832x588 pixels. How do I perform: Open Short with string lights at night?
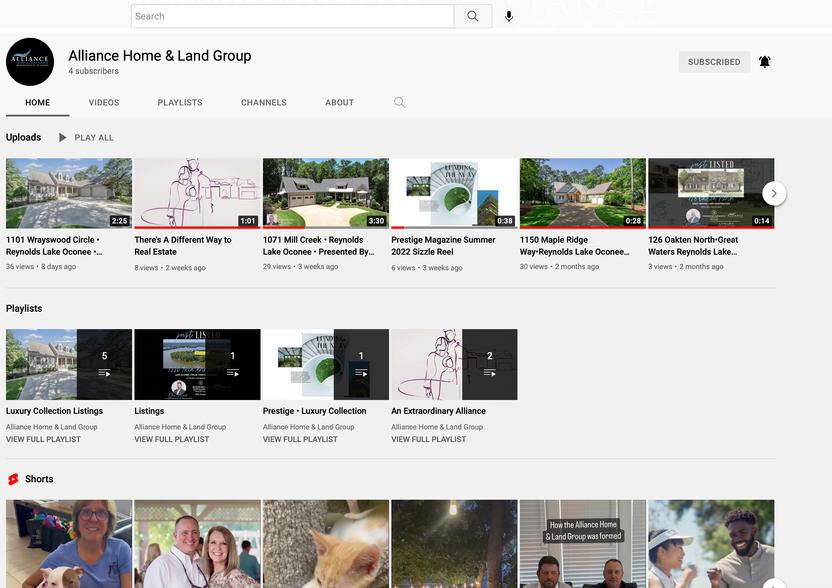(454, 543)
